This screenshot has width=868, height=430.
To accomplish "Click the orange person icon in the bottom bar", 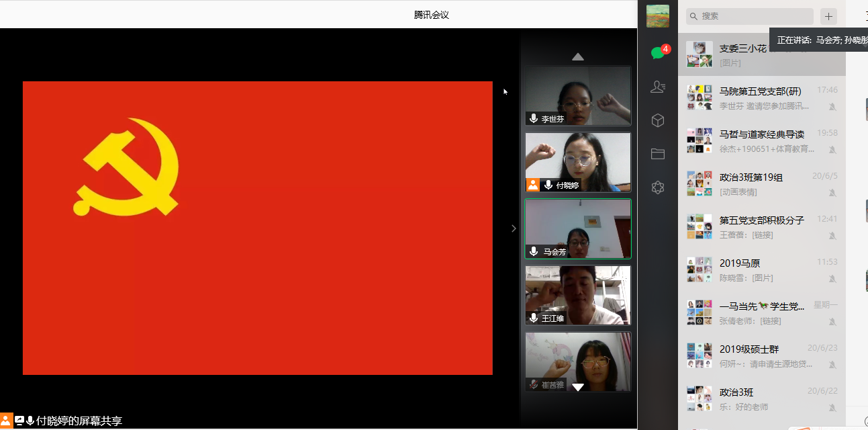I will [6, 421].
